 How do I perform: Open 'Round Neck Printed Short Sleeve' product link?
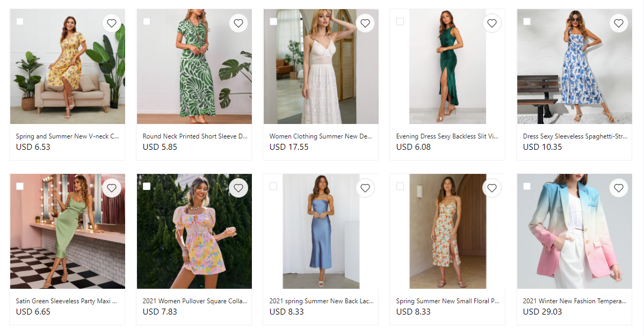pyautogui.click(x=195, y=136)
